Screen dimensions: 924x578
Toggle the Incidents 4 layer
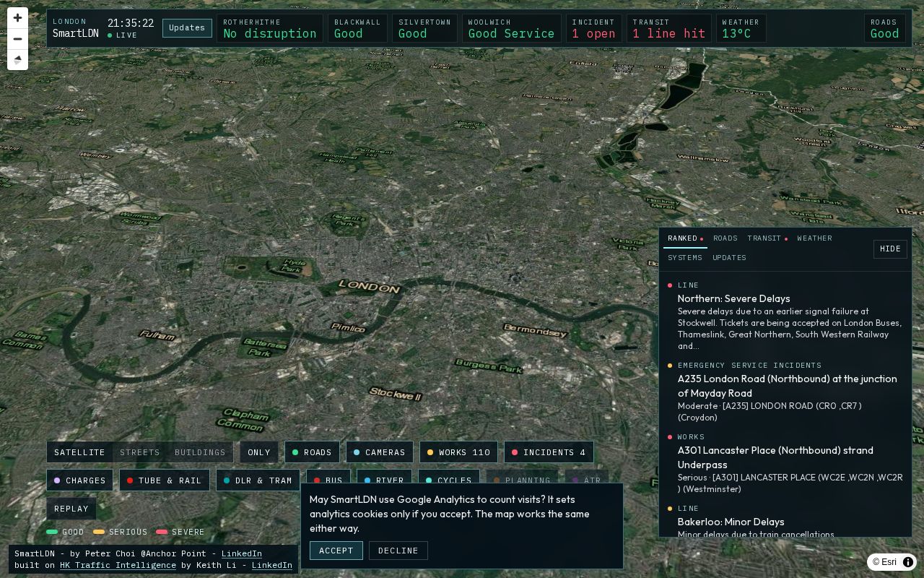coord(549,452)
